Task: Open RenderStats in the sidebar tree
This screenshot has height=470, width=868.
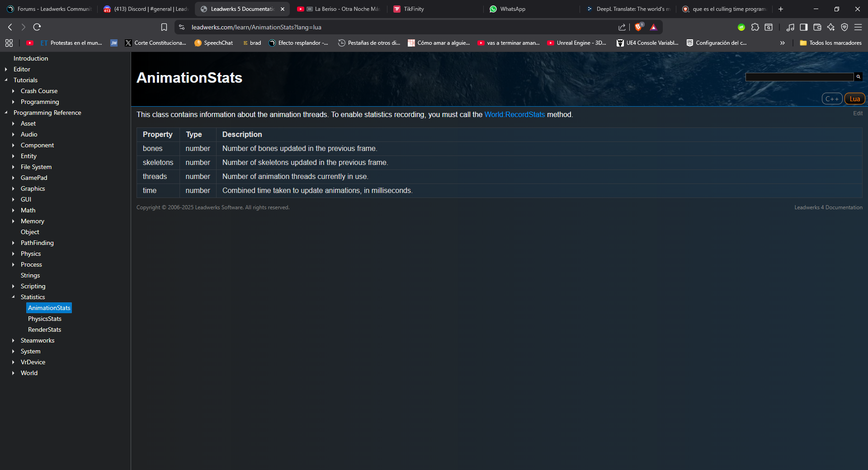Action: (44, 329)
